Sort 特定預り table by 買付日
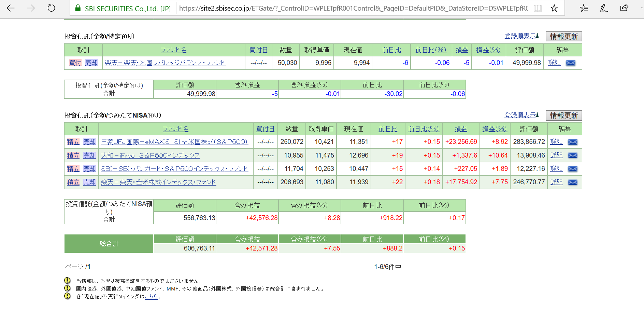 tap(258, 50)
